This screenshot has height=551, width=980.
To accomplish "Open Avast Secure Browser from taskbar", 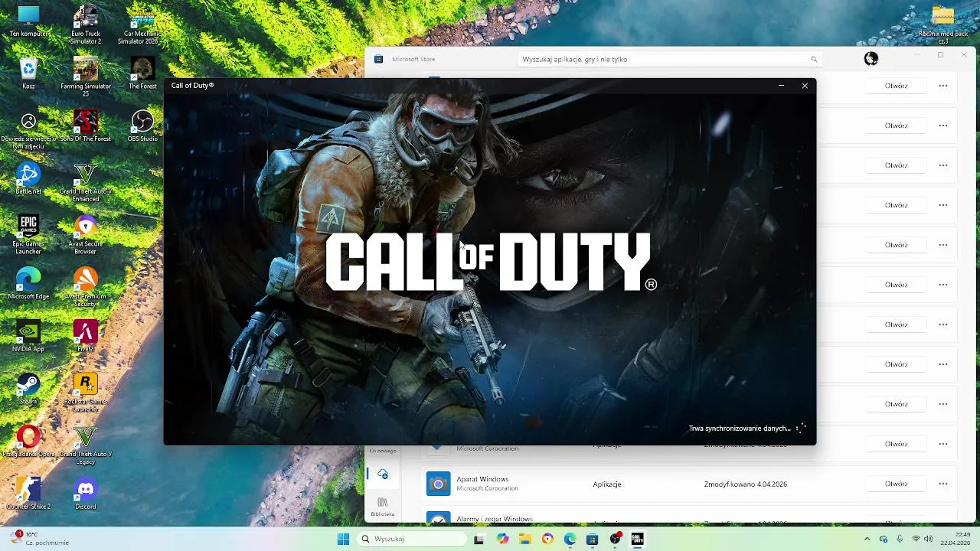I will (547, 539).
